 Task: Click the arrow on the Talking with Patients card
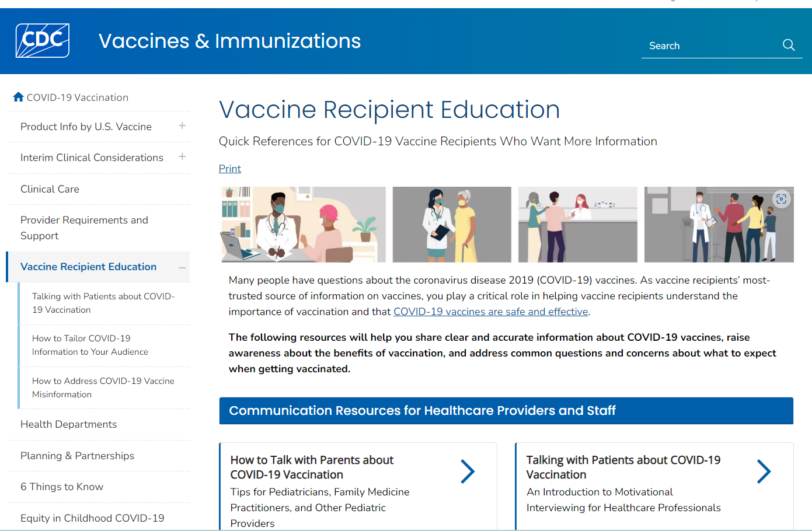coord(764,471)
